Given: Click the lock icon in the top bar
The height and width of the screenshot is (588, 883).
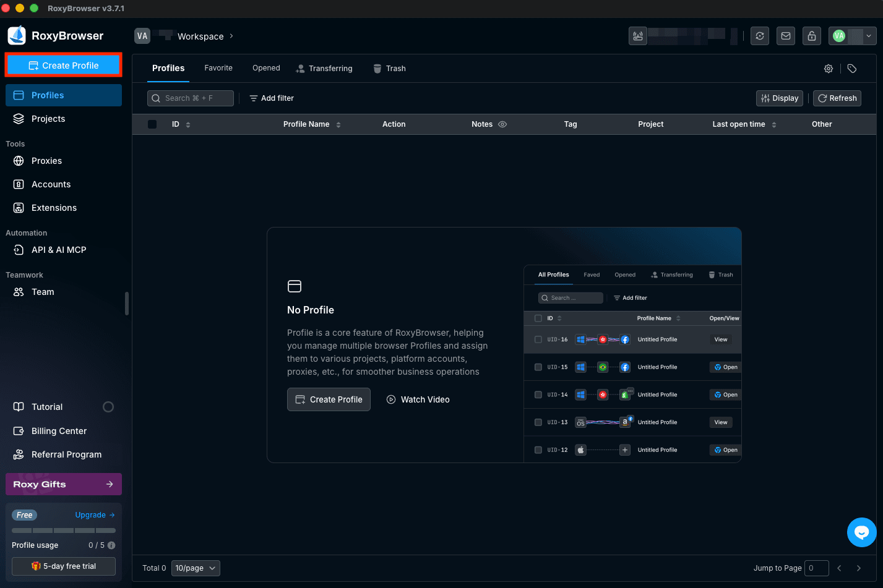Looking at the screenshot, I should click(x=811, y=36).
